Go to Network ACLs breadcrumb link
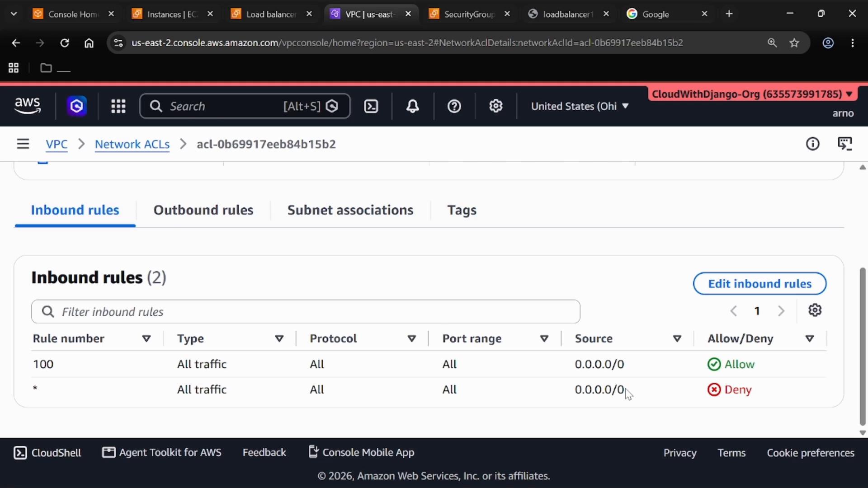868x488 pixels. pos(132,144)
